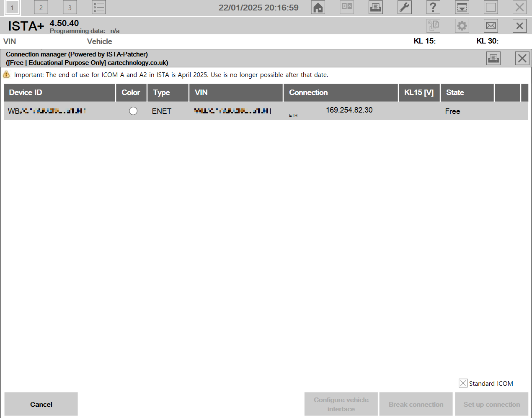
Task: Click the ETH connection label
Action: pos(293,115)
